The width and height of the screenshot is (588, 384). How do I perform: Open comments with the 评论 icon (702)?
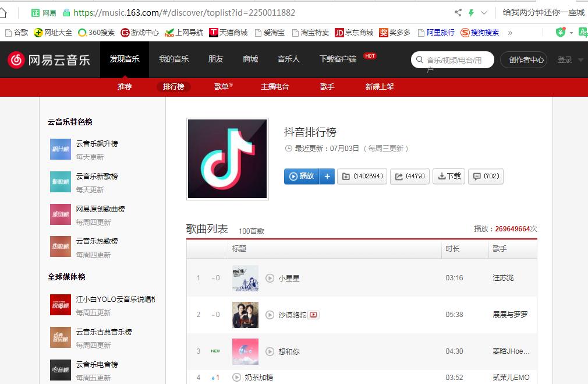tap(486, 177)
